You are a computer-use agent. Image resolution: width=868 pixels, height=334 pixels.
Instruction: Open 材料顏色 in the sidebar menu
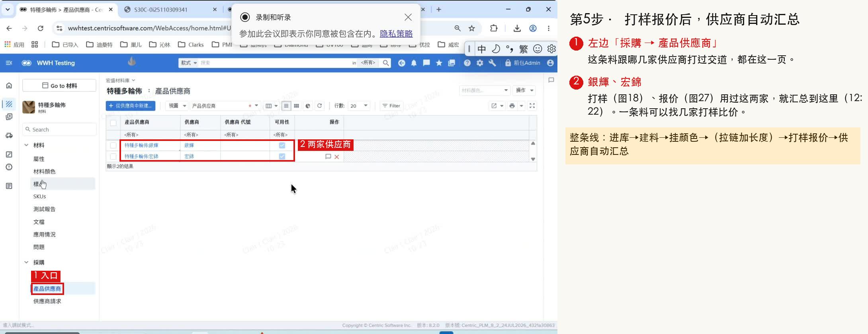tap(45, 172)
